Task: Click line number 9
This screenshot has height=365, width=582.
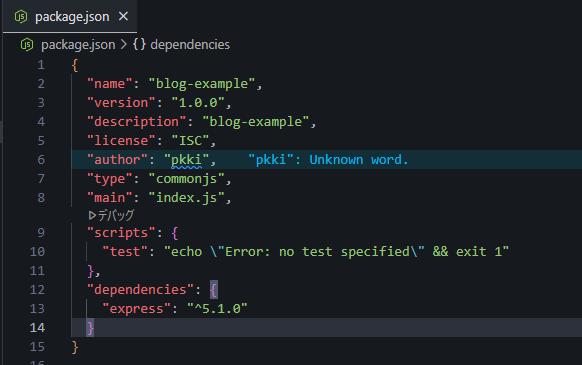Action: click(x=41, y=233)
